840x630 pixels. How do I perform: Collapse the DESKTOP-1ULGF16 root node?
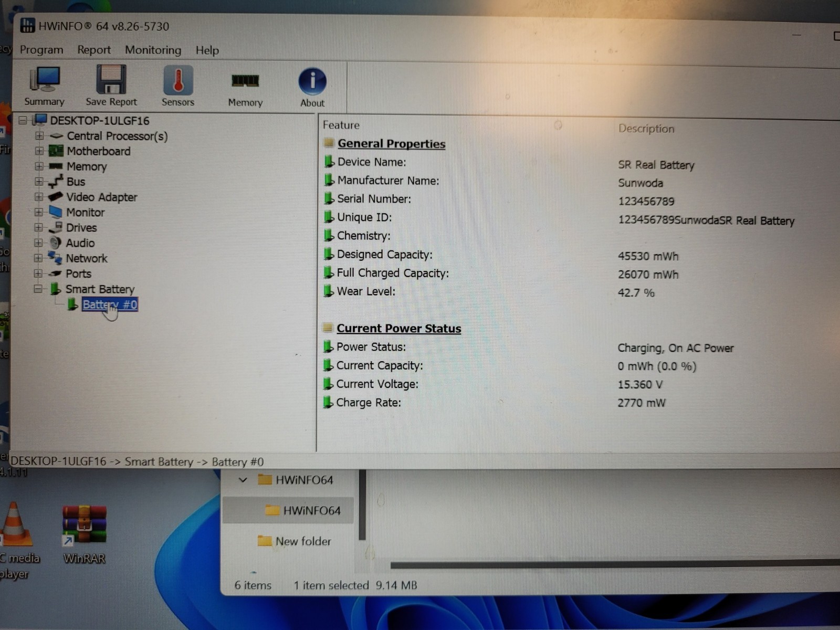[x=23, y=120]
